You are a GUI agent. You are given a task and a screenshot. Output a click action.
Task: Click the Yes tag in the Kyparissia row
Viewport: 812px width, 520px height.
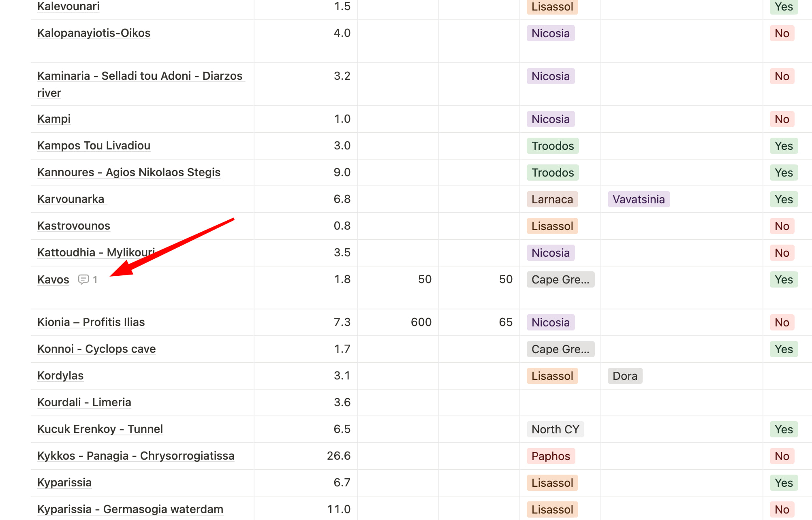tap(783, 483)
